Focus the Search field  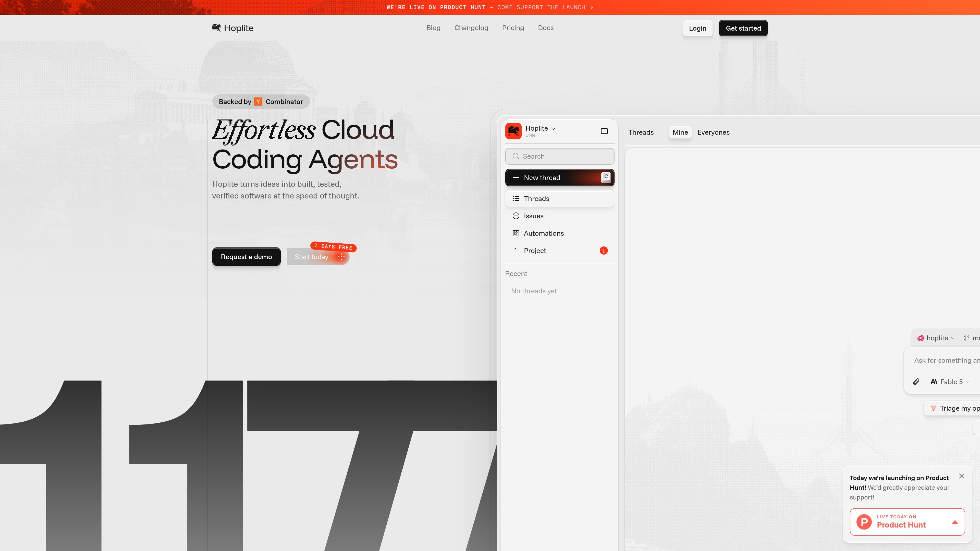point(560,156)
